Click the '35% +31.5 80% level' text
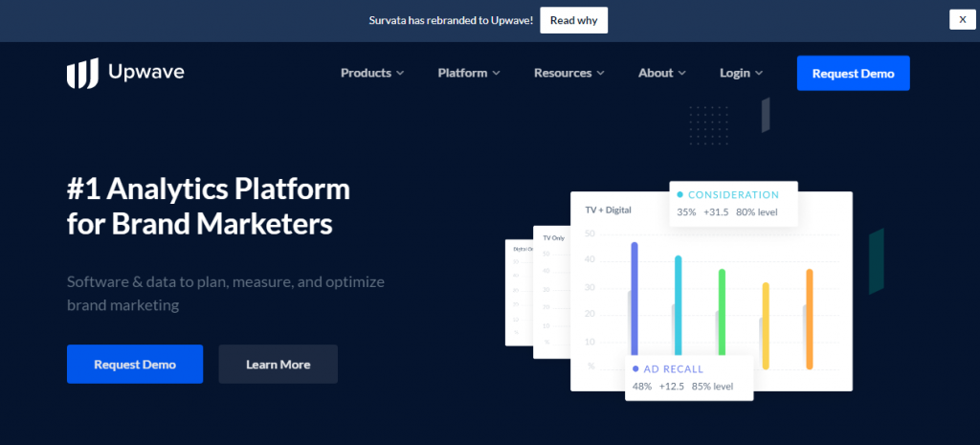This screenshot has height=445, width=980. (x=727, y=211)
